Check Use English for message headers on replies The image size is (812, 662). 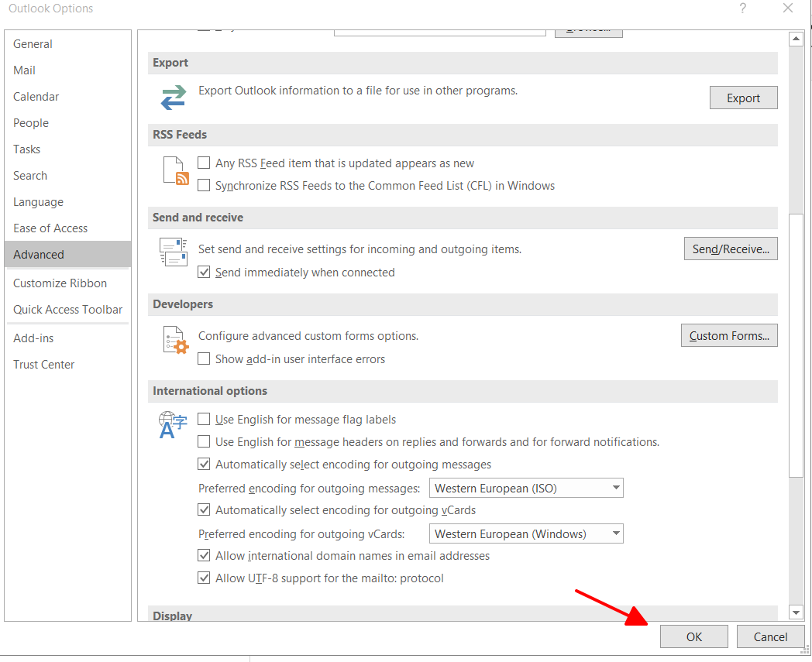(x=204, y=441)
